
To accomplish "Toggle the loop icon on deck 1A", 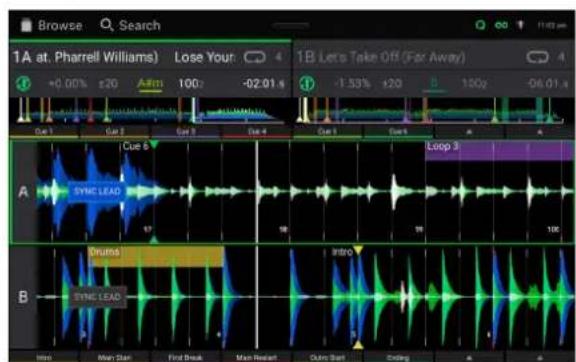I will pyautogui.click(x=255, y=57).
